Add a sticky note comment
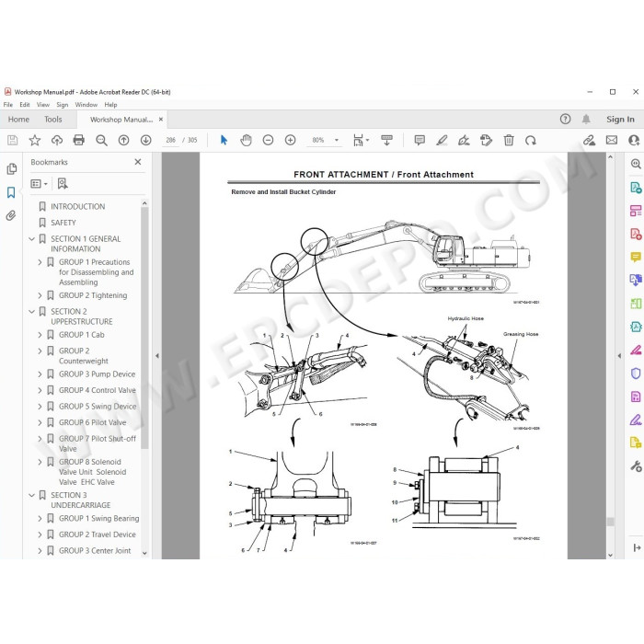The width and height of the screenshot is (644, 644). click(x=420, y=141)
